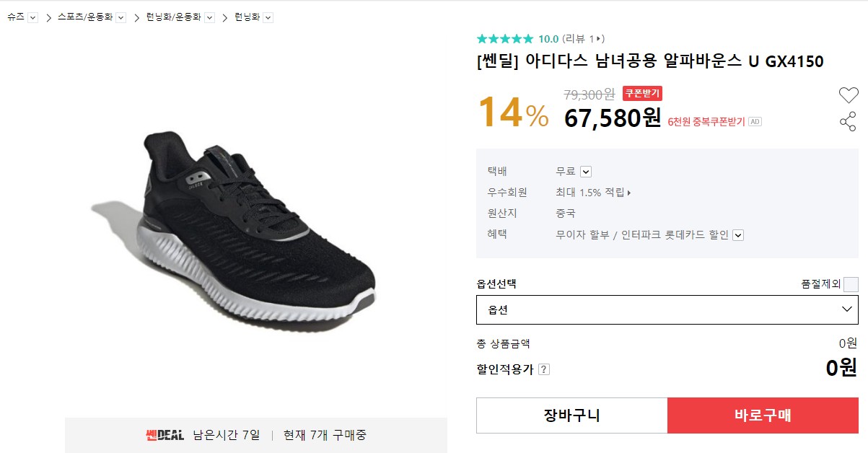Viewport: 868px width, 453px height.
Task: Toggle the 품절제외 checkbox
Action: tap(851, 284)
